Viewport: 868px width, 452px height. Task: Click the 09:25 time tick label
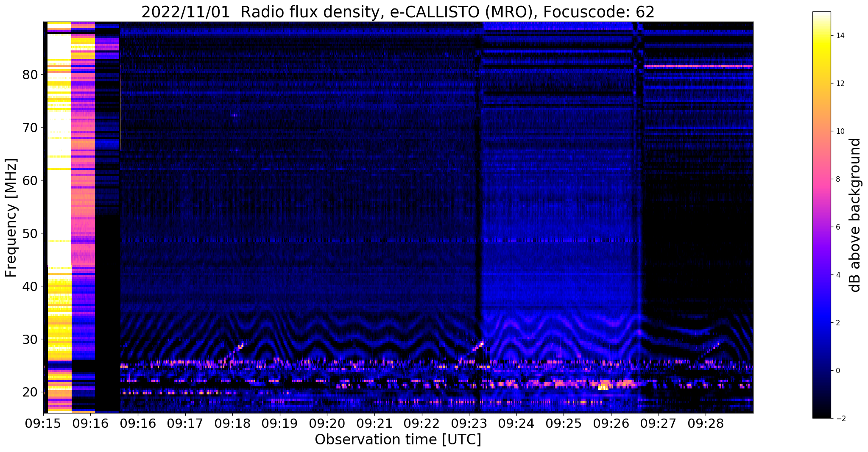pos(564,424)
